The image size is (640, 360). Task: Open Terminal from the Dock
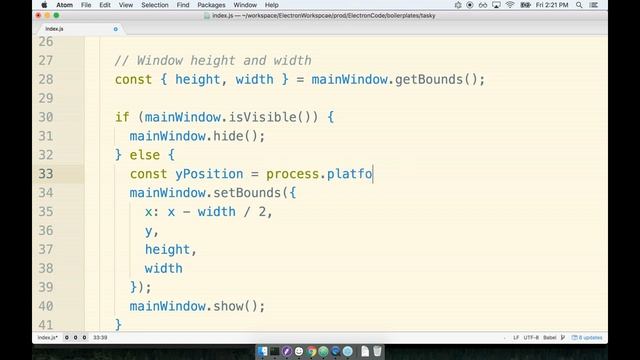(x=275, y=351)
